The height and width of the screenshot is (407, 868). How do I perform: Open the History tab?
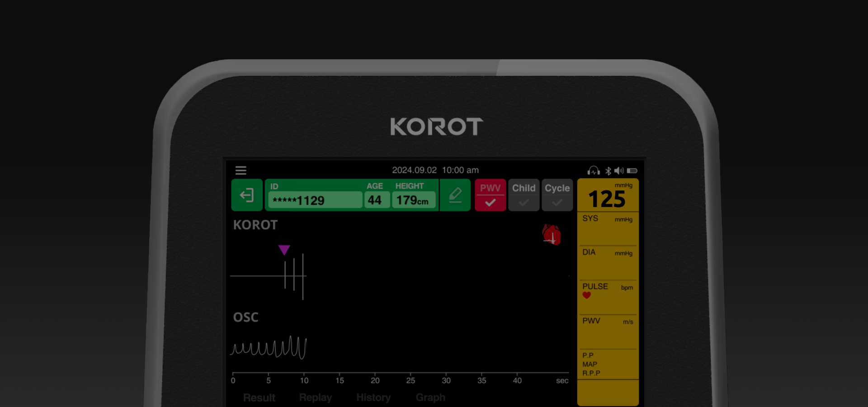point(373,398)
